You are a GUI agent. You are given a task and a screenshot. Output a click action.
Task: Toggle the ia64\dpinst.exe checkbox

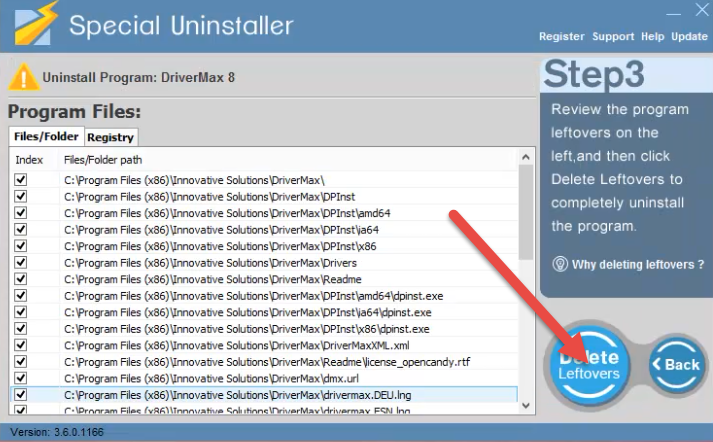pyautogui.click(x=20, y=312)
